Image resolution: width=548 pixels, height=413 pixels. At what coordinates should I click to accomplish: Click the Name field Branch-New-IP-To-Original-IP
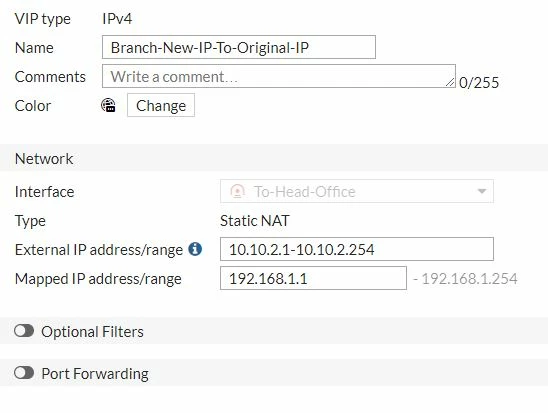pos(239,47)
